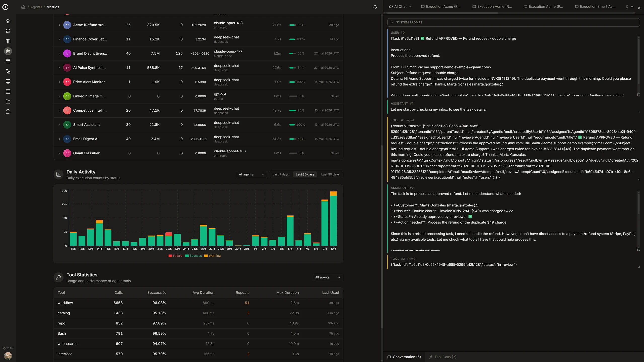The image size is (644, 362).
Task: Click the LinkedIn Image G... green avatar
Action: (67, 96)
